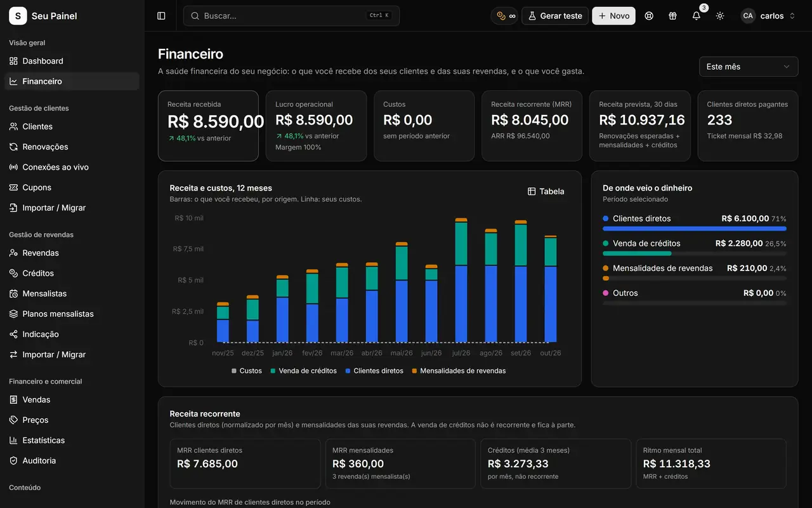Go to Clientes in the sidebar
Image resolution: width=812 pixels, height=508 pixels.
72,126
